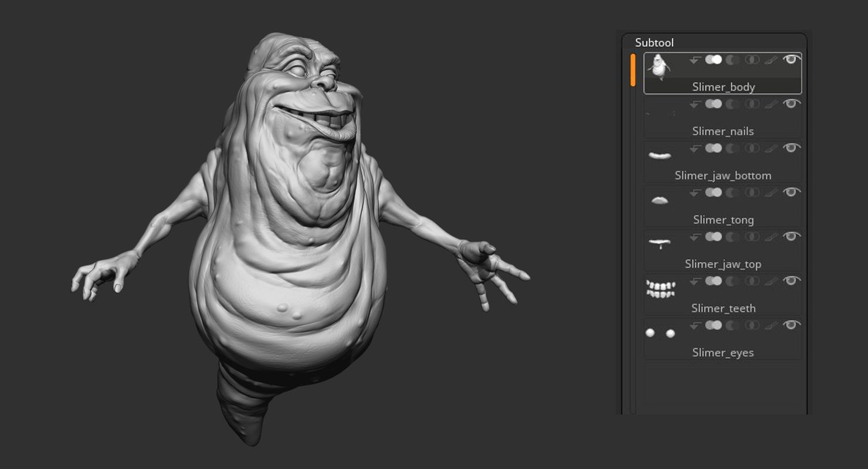Hide the Slimer_tong subtool
The width and height of the screenshot is (868, 469).
[x=792, y=192]
